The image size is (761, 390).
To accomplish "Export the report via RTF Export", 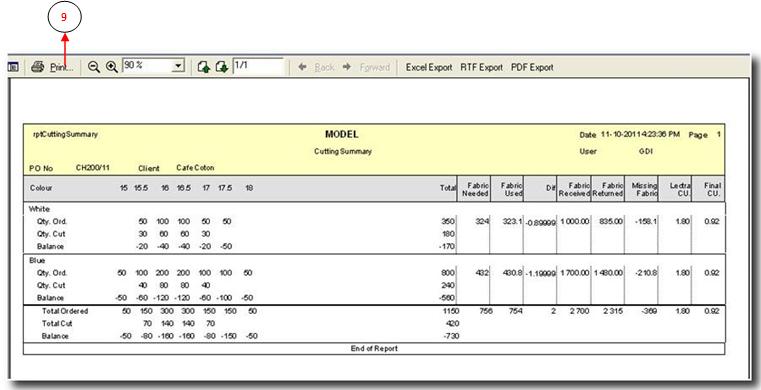I will (x=481, y=67).
